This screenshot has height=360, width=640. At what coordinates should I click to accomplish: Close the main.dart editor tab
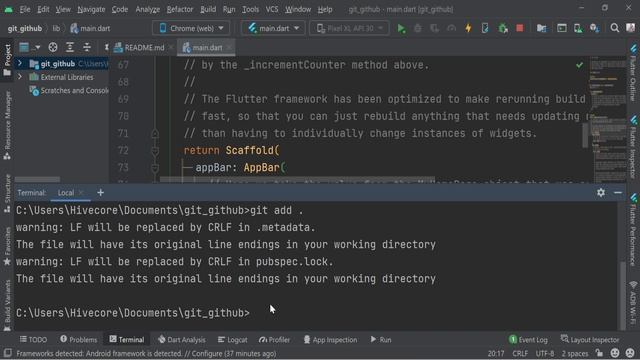coord(229,47)
